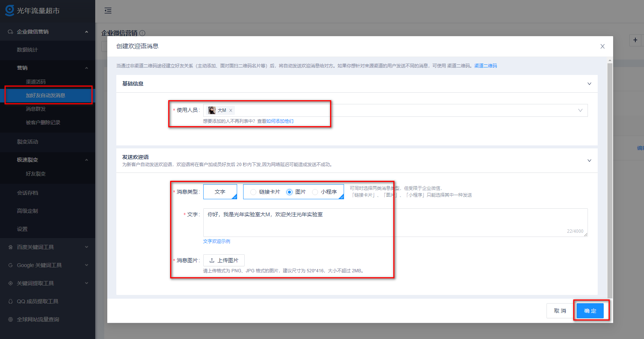Click the help icon beside 企业微信营销 heading
Image resolution: width=644 pixels, height=339 pixels.
pyautogui.click(x=142, y=33)
